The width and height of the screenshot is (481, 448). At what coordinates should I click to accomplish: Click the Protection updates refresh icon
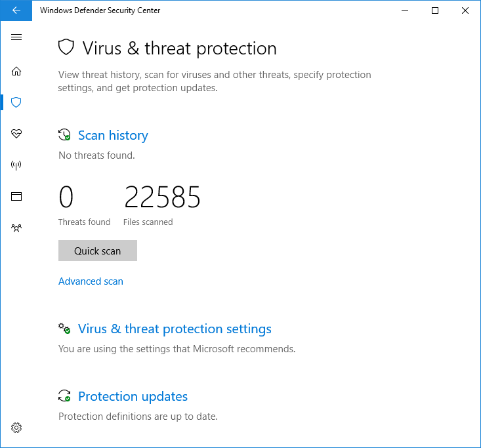click(x=64, y=396)
